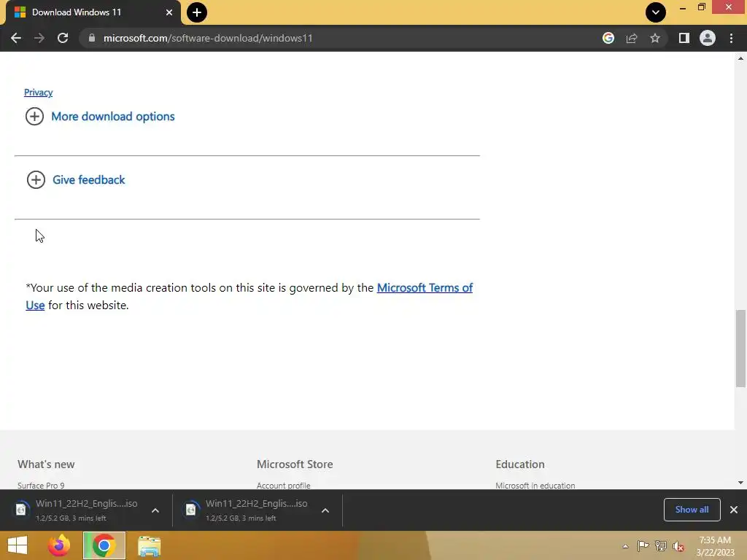Open options chevron for first ISO download
The image size is (747, 560).
click(155, 510)
